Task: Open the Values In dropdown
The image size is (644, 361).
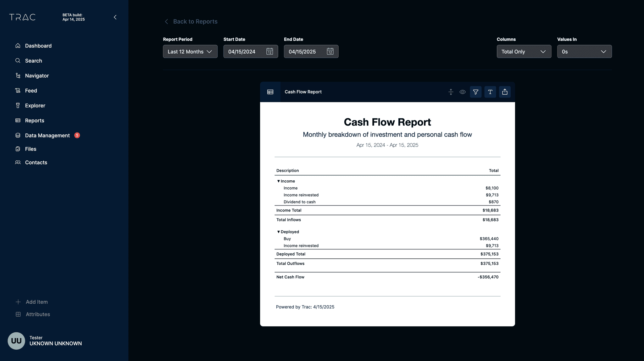Action: (x=584, y=52)
